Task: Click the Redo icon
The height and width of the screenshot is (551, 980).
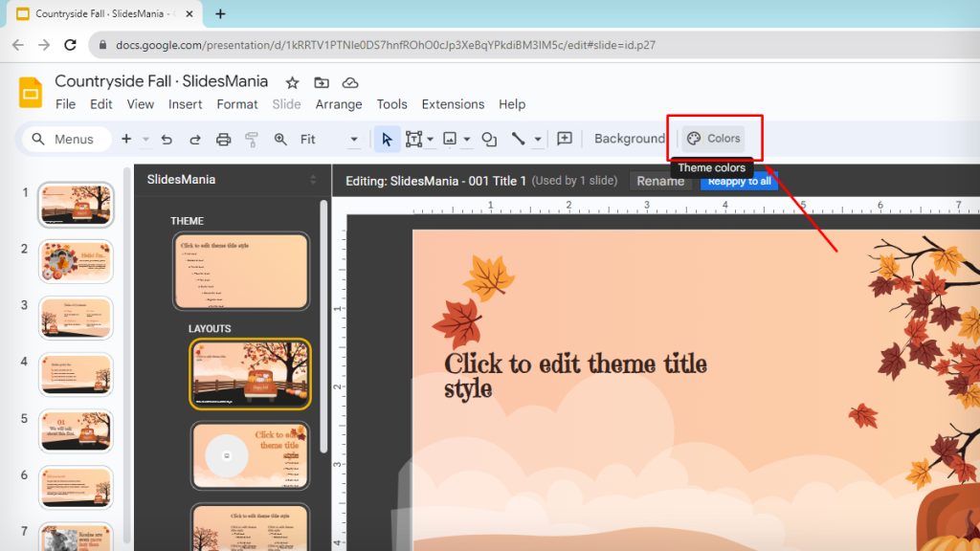Action: point(194,139)
